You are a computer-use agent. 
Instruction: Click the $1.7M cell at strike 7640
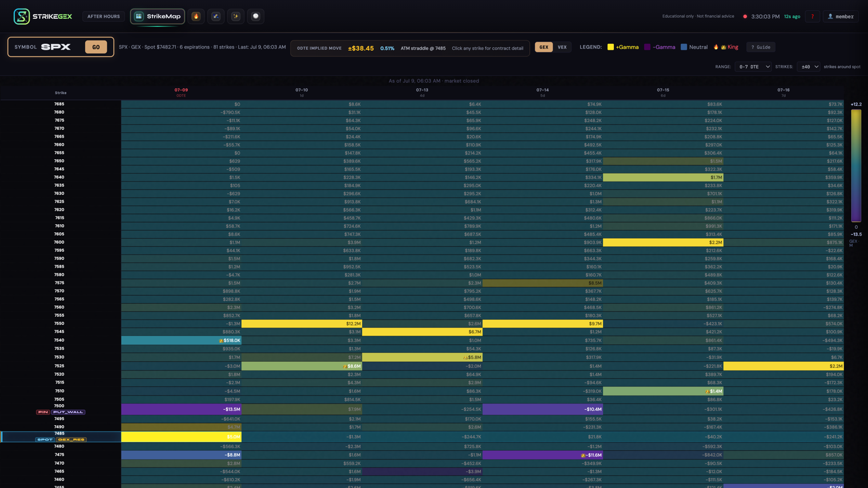pos(663,178)
